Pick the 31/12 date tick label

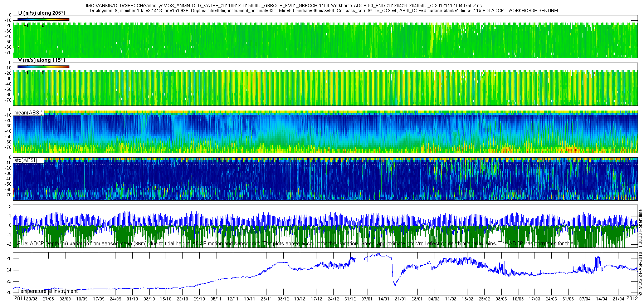pos(350,299)
